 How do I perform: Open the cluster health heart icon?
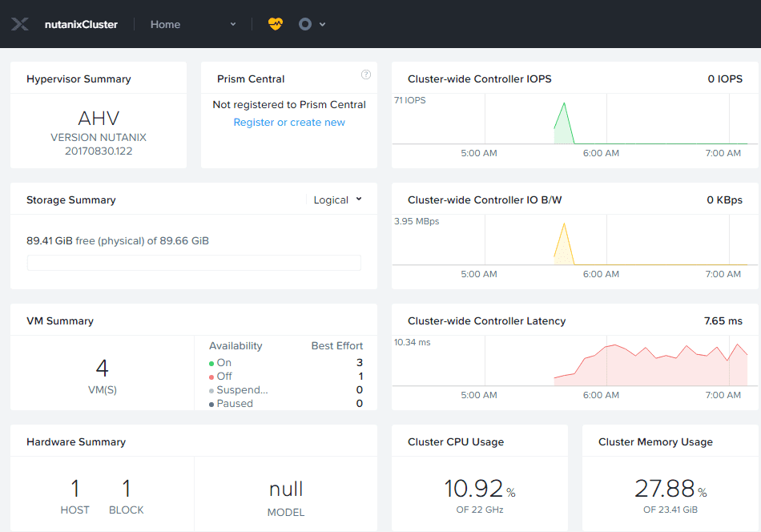(x=276, y=24)
